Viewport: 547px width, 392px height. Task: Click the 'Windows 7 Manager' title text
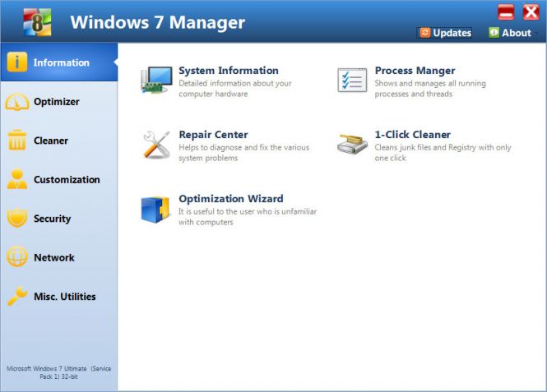point(158,22)
